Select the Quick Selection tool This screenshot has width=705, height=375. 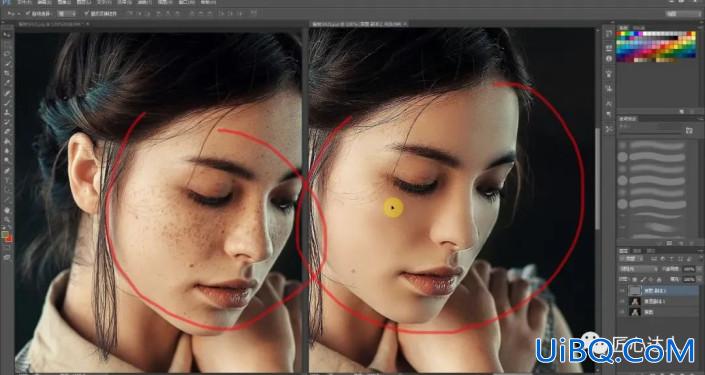pos(8,64)
